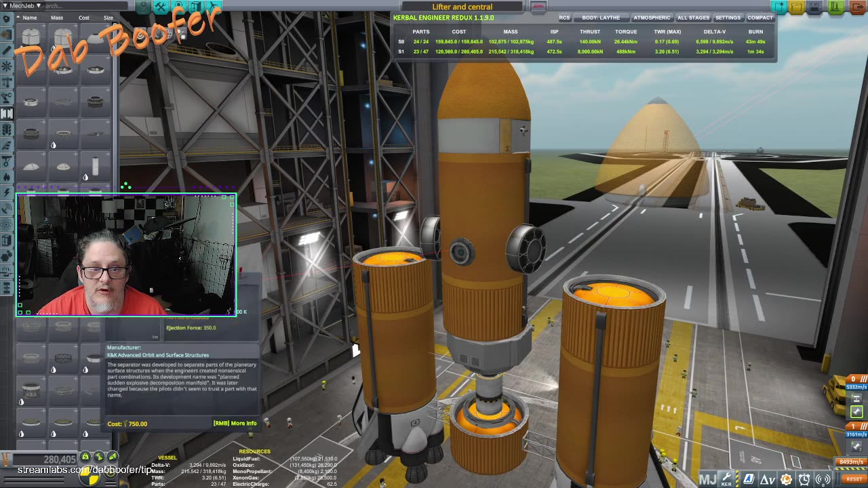Create a new craft with New icon
Image resolution: width=868 pixels, height=488 pixels.
[x=780, y=7]
